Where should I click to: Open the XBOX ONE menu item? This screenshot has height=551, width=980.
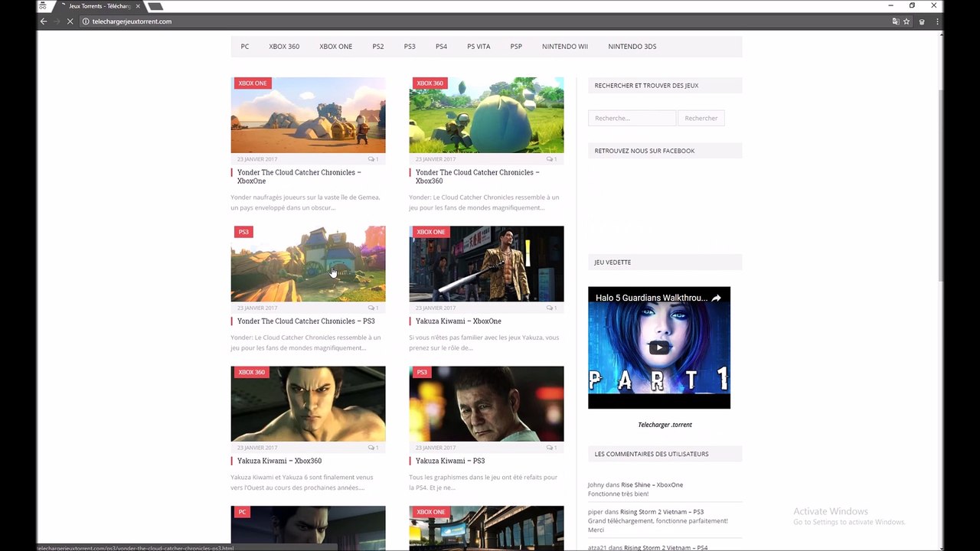[x=336, y=47]
